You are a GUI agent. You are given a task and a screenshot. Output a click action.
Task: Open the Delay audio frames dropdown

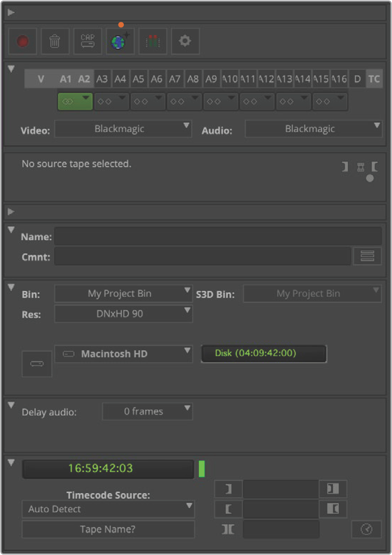147,411
